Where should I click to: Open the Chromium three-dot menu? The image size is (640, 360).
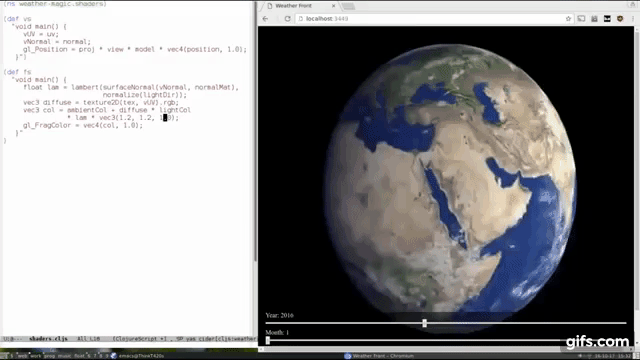point(633,19)
